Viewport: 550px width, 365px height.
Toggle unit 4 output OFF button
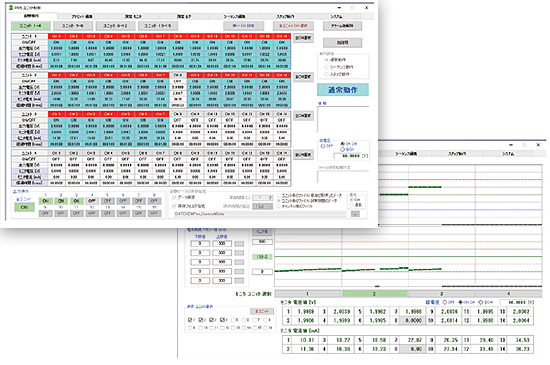[92, 201]
